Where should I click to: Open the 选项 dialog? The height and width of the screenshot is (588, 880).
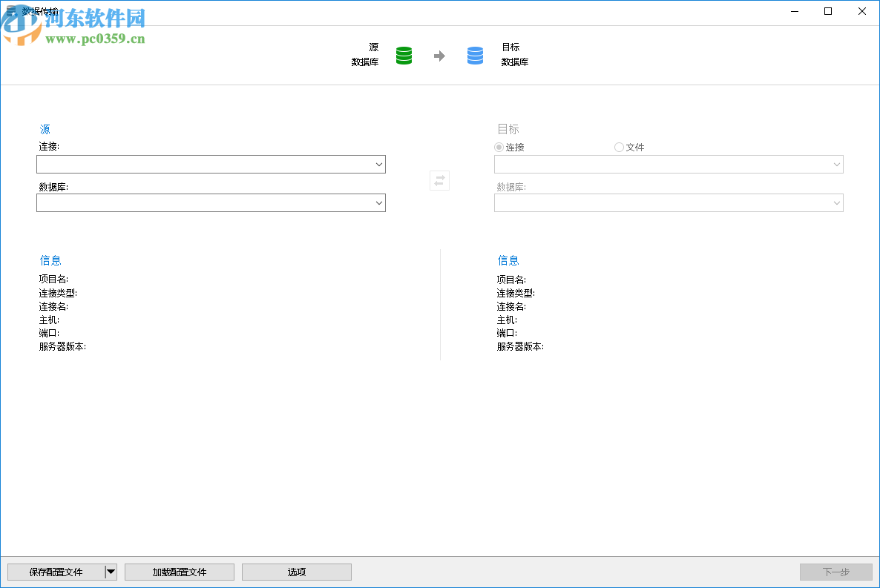(x=296, y=571)
